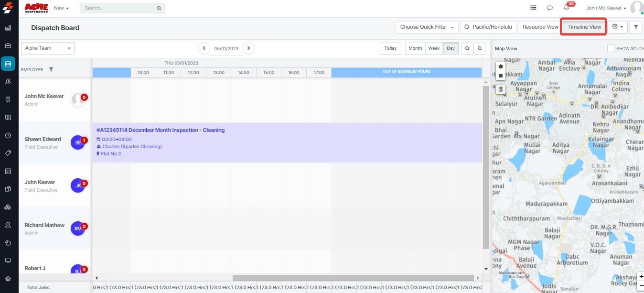644x293 pixels.
Task: Click the notifications bell icon
Action: click(566, 8)
